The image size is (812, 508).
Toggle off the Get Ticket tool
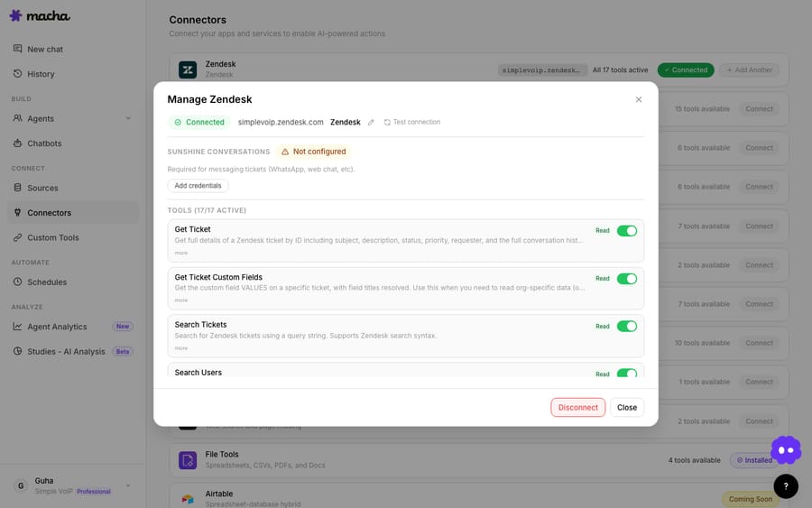point(627,231)
